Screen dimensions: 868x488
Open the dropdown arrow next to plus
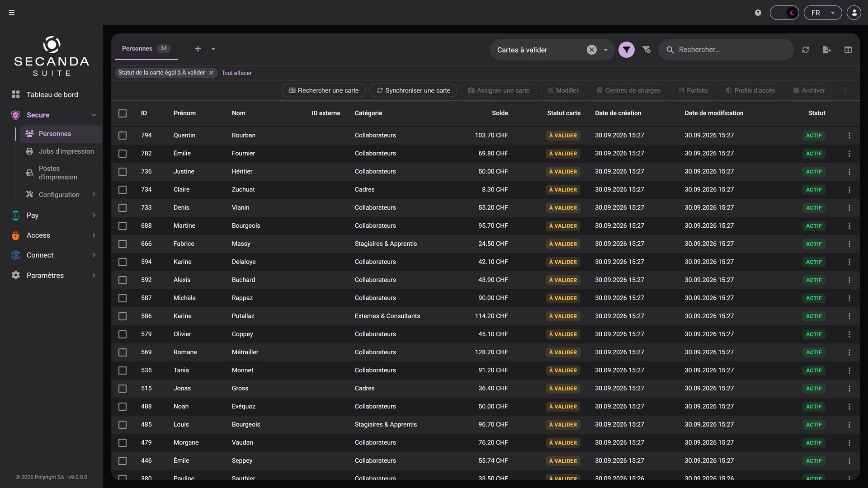point(213,49)
